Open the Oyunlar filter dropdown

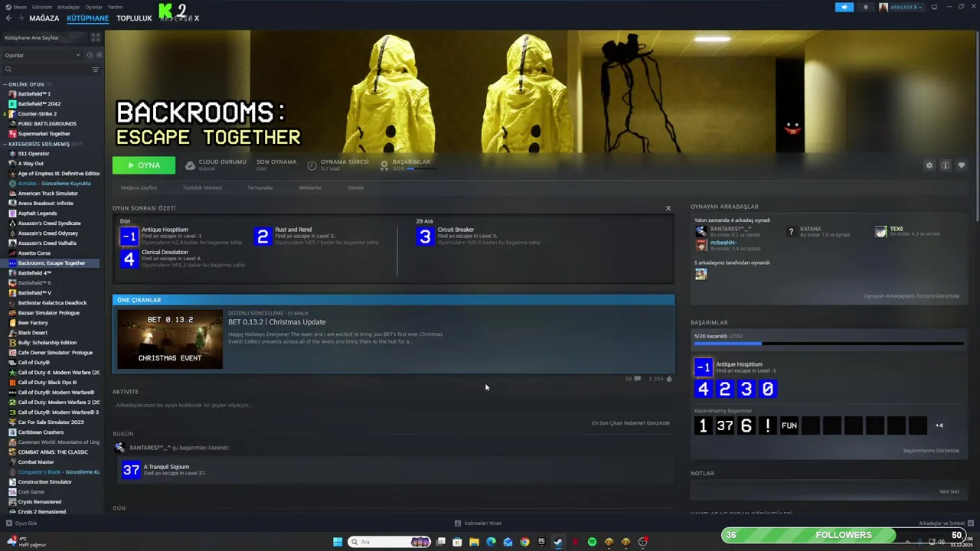point(42,55)
